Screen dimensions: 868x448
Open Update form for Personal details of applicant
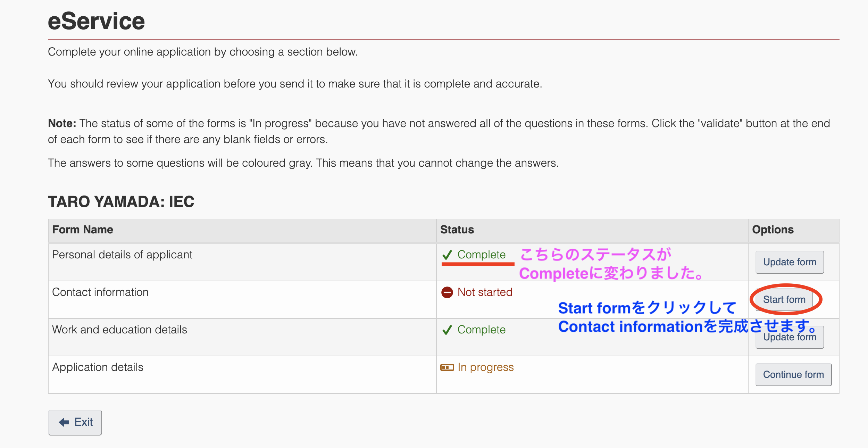(790, 262)
